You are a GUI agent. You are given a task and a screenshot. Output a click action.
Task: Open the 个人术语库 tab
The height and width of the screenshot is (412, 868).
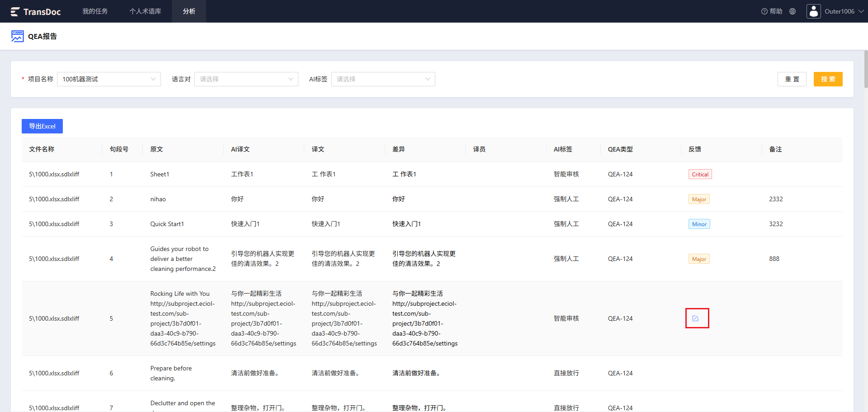pyautogui.click(x=145, y=11)
